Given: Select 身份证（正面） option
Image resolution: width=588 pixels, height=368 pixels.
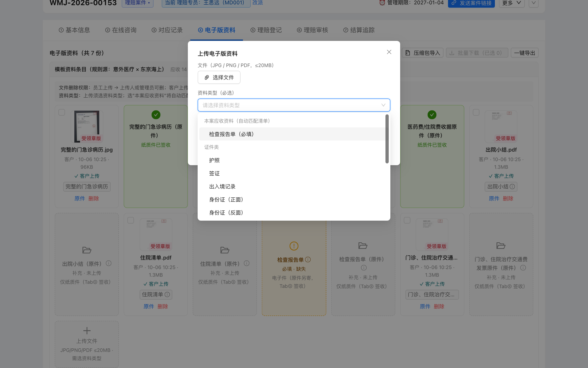Looking at the screenshot, I should click(x=292, y=200).
